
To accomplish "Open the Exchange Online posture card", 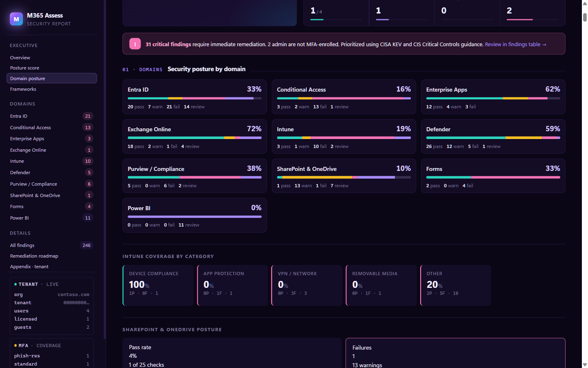I will (x=194, y=136).
